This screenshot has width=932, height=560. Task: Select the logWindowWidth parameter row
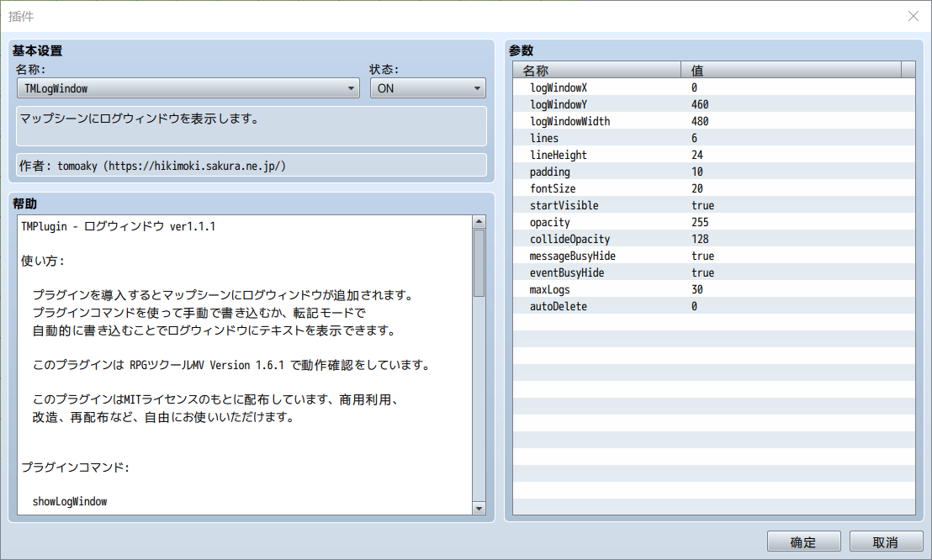click(714, 121)
